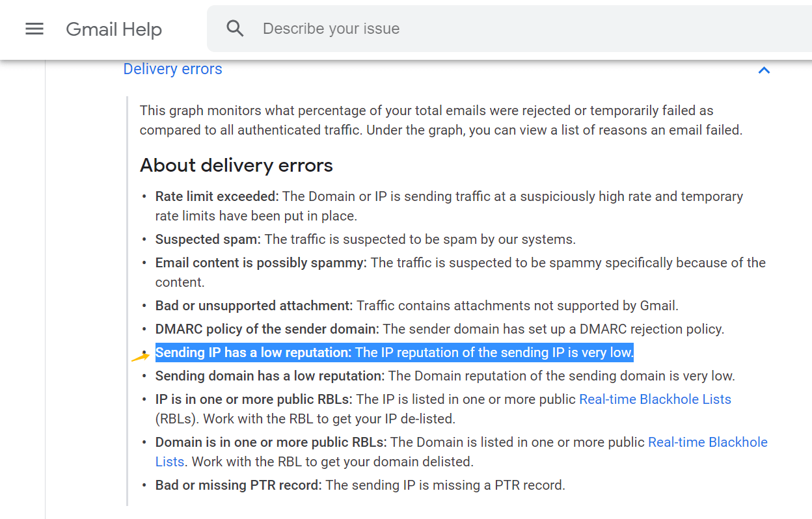
Task: Click the highlighted 'Sending IP has a low reputation' text
Action: (x=394, y=352)
